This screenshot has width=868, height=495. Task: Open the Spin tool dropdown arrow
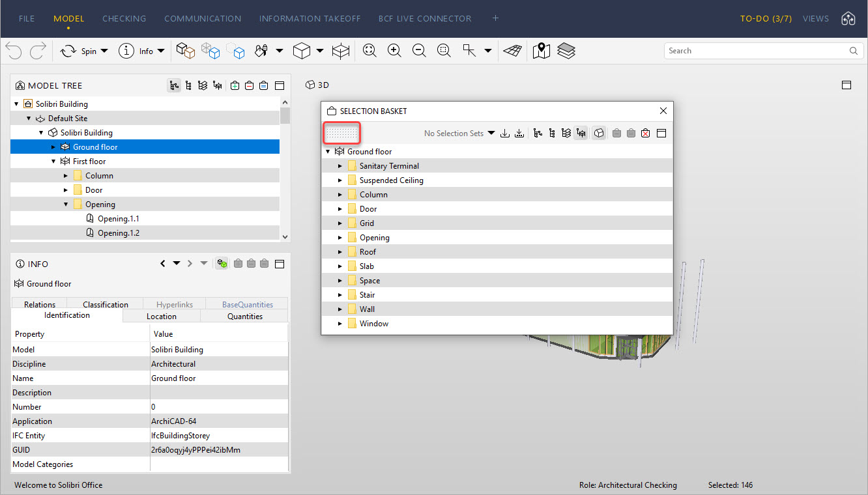tap(104, 51)
